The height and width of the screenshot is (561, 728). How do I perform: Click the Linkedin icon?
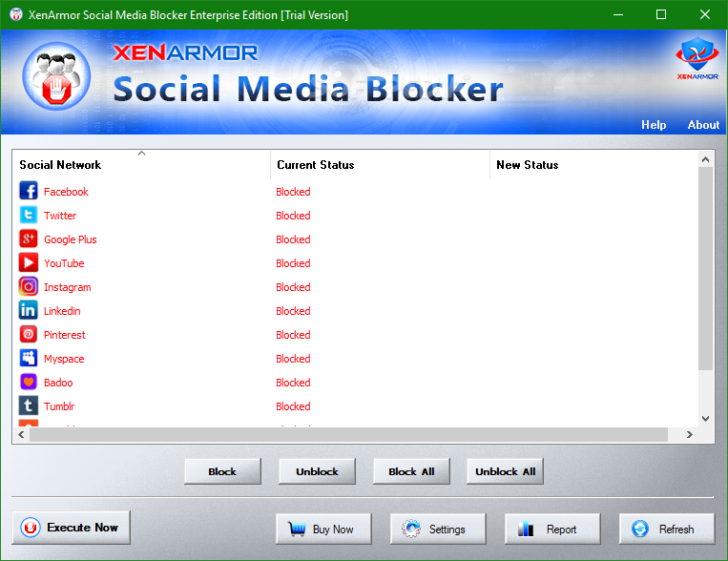(x=29, y=310)
